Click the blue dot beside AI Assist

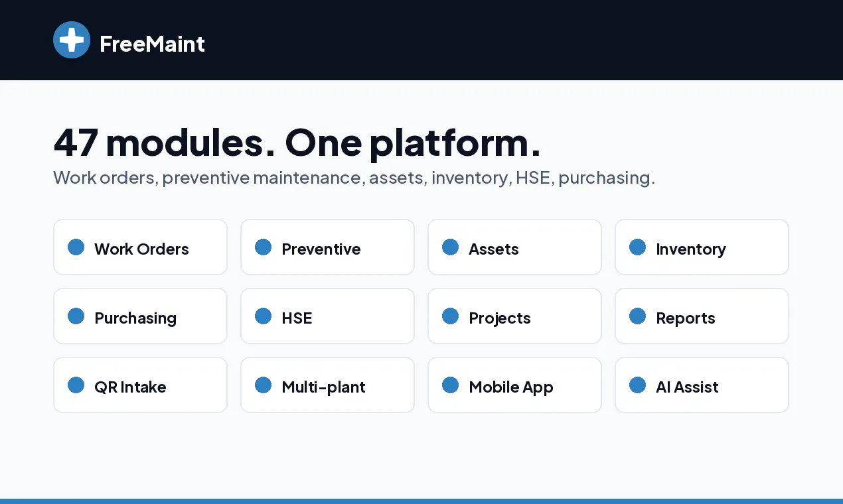pyautogui.click(x=638, y=385)
